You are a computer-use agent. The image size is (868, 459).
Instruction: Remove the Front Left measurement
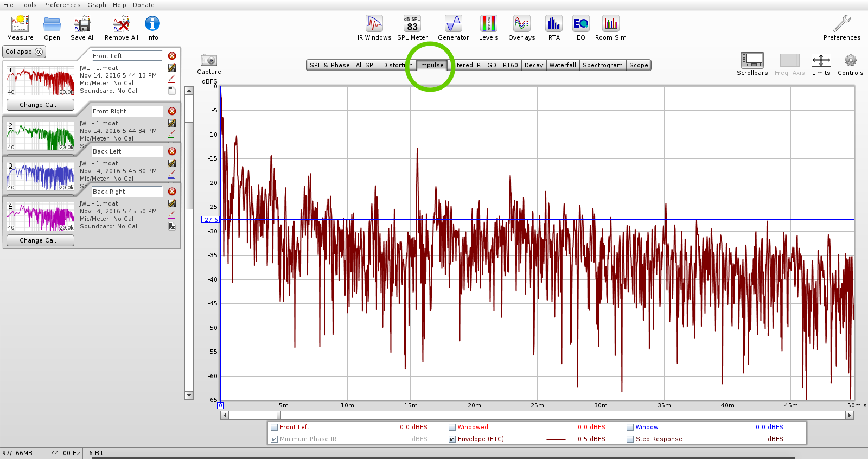pos(172,56)
